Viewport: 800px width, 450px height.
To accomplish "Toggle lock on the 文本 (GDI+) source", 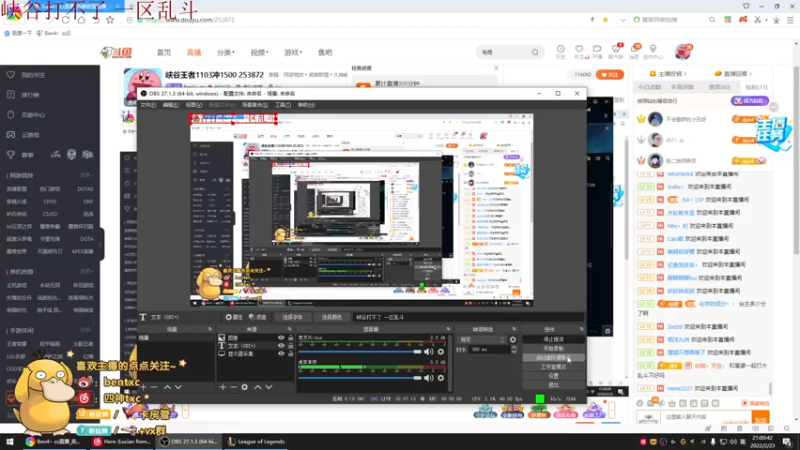I will point(291,345).
